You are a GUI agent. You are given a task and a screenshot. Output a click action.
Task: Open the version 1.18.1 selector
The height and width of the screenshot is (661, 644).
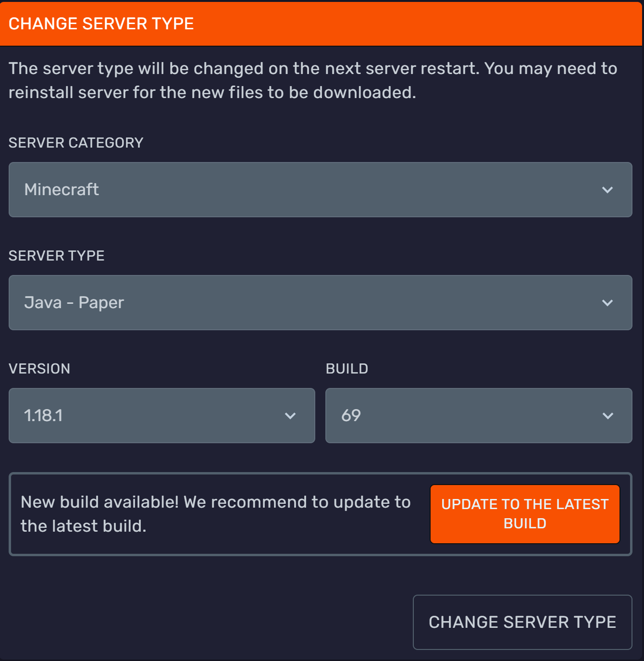click(161, 415)
